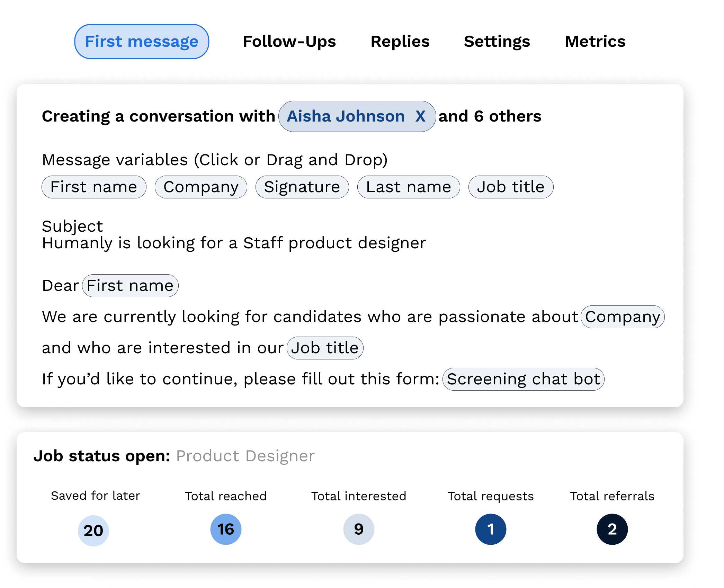
Task: Add the Signature variable chip
Action: [x=302, y=187]
